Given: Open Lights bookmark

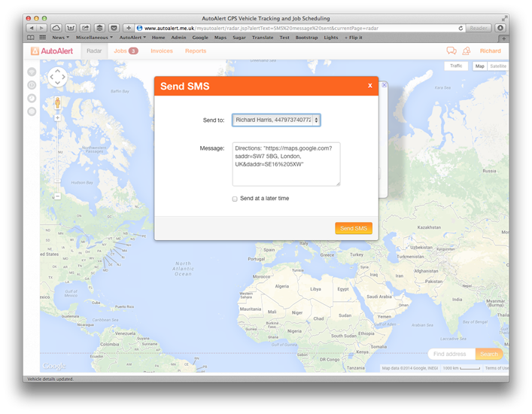Looking at the screenshot, I should coord(331,38).
